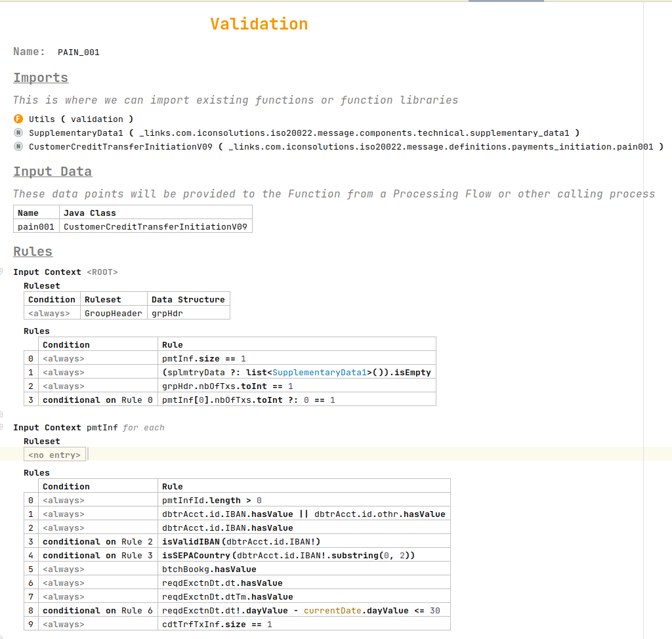Click the PAIN_001 name value to edit
This screenshot has height=639, width=672.
click(x=78, y=52)
